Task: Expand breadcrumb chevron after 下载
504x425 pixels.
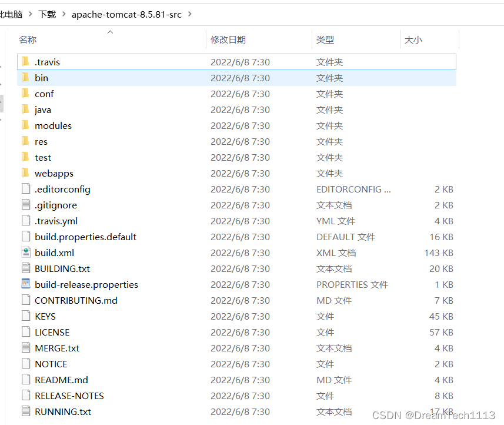Action: pyautogui.click(x=64, y=14)
